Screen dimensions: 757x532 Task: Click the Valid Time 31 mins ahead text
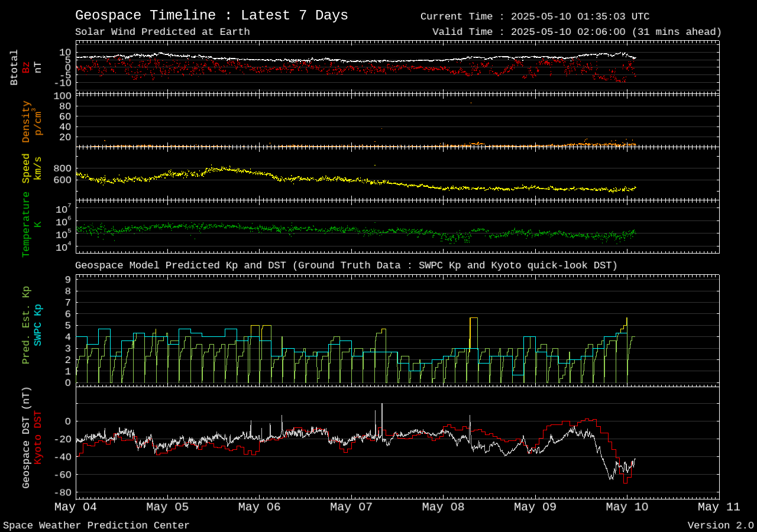tap(577, 32)
